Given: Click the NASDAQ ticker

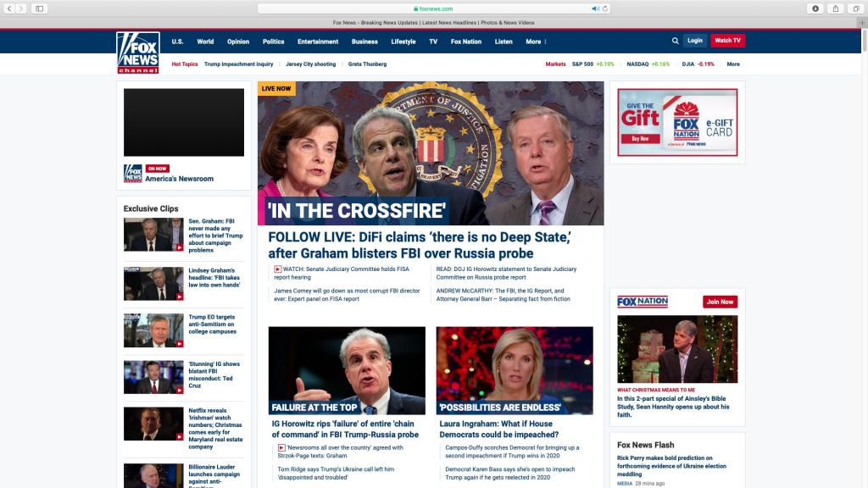Looking at the screenshot, I should point(648,64).
